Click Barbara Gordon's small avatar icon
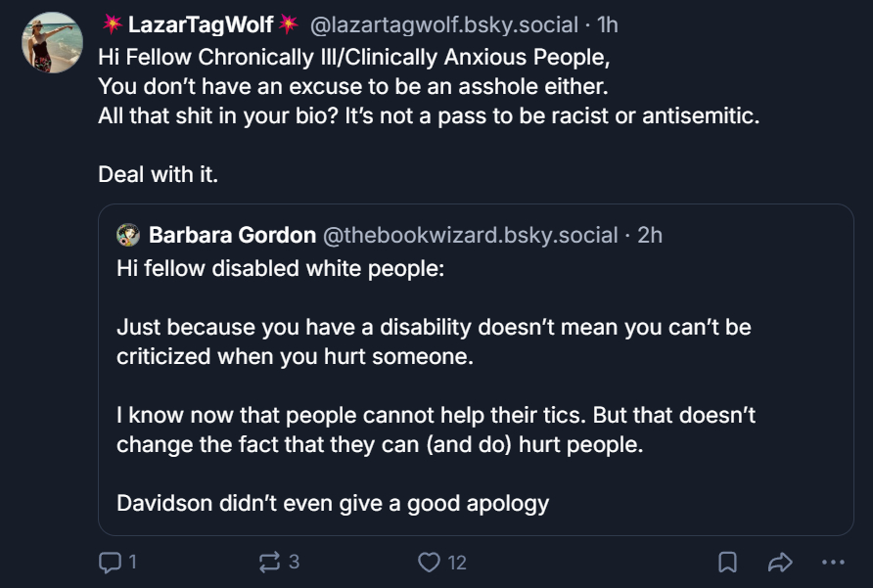 (x=128, y=235)
